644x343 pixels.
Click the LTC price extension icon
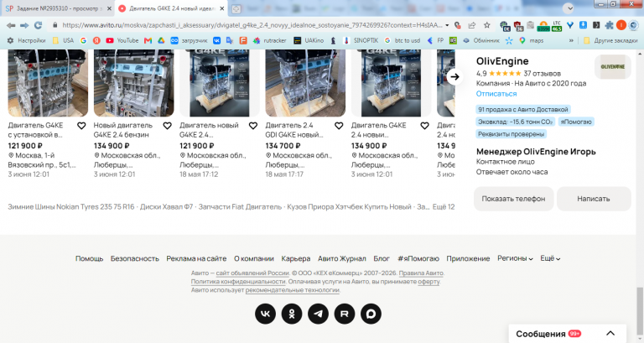tap(557, 25)
